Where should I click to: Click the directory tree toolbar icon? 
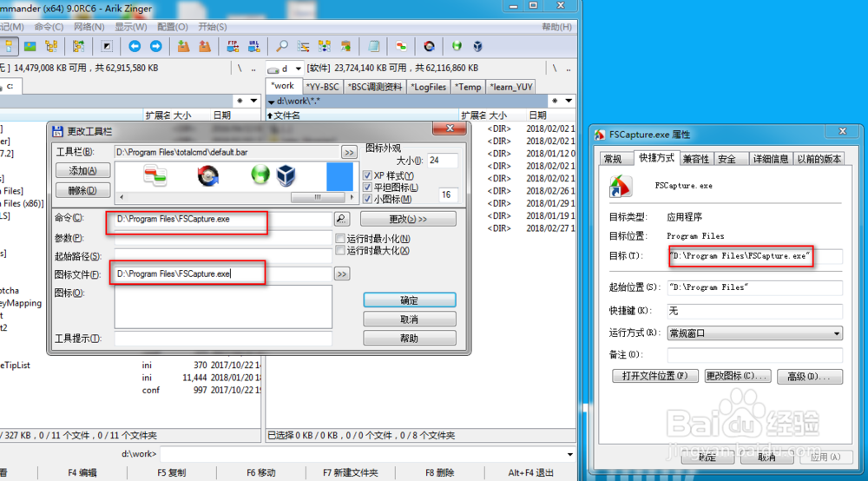pyautogui.click(x=51, y=47)
